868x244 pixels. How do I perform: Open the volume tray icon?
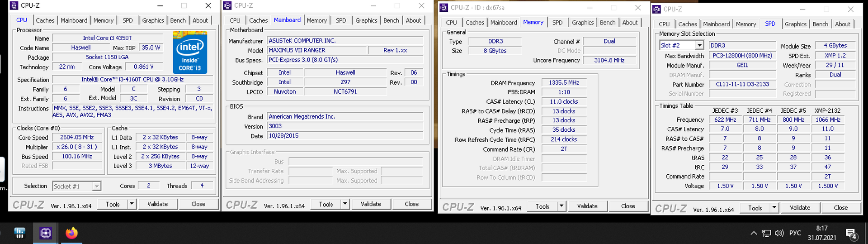tap(779, 233)
